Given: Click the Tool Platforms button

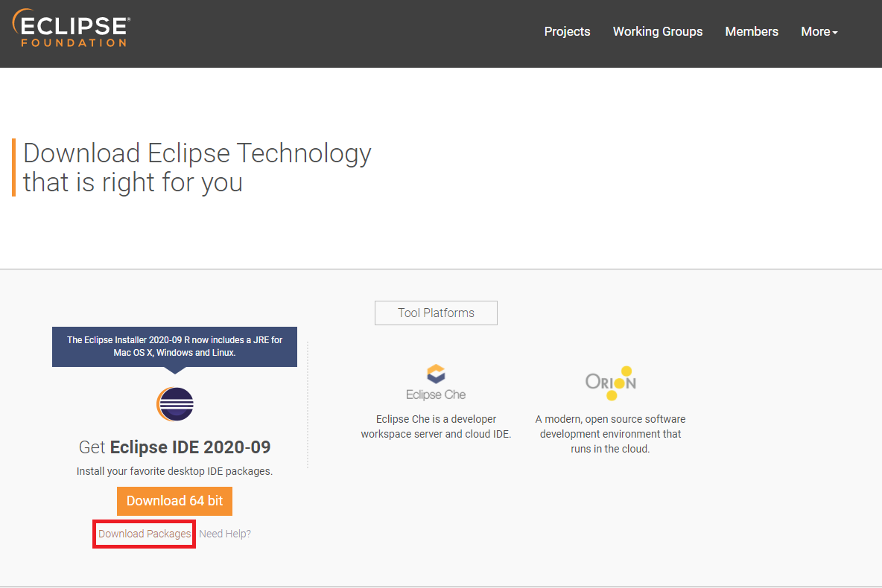Looking at the screenshot, I should click(x=436, y=313).
